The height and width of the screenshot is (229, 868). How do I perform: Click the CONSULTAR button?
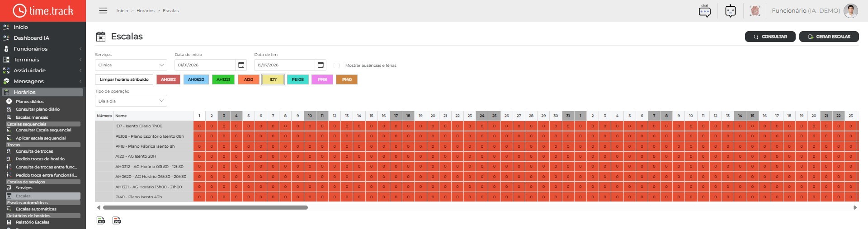coord(770,37)
